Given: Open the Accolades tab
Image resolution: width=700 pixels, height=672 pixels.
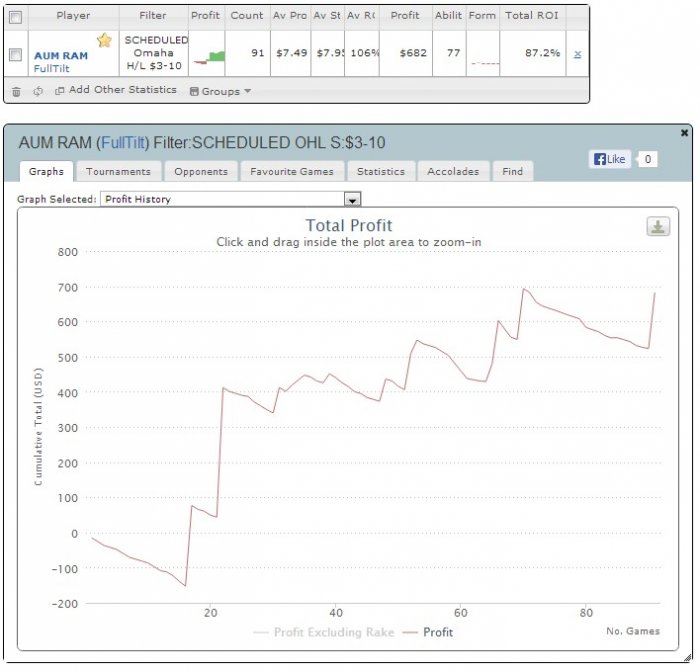Looking at the screenshot, I should click(453, 172).
